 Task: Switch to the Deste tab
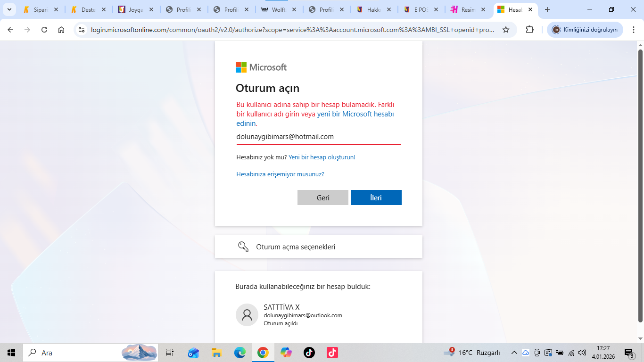88,9
